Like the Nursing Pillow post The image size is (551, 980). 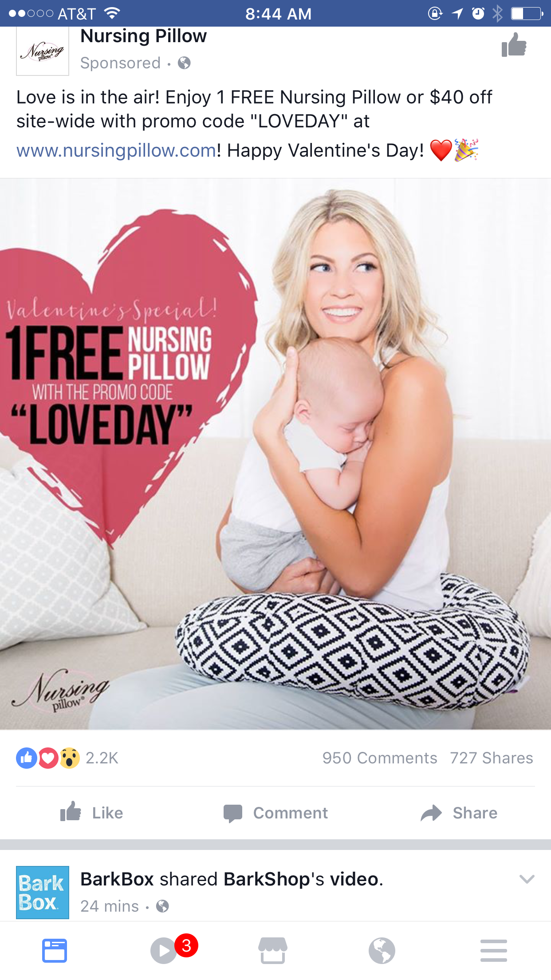click(92, 813)
